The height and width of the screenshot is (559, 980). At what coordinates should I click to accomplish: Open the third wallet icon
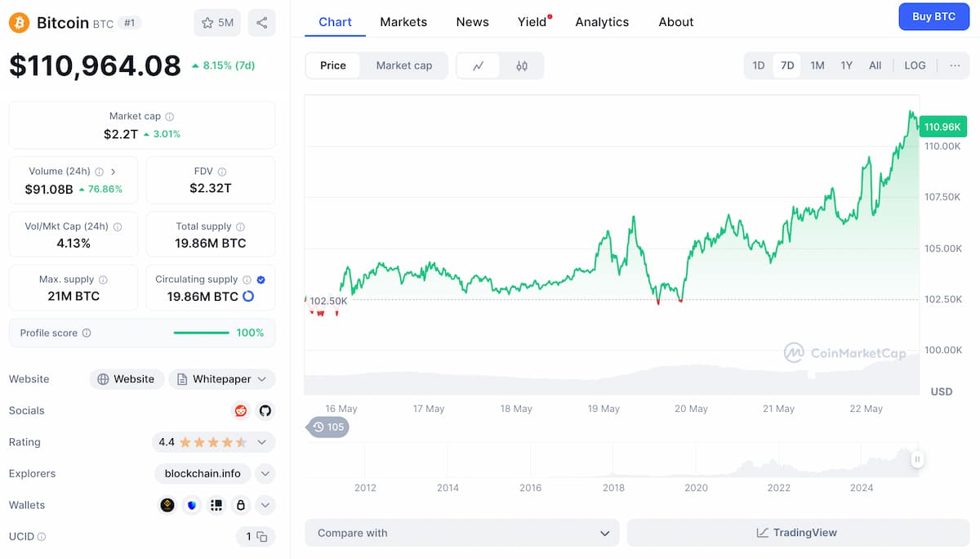click(216, 505)
